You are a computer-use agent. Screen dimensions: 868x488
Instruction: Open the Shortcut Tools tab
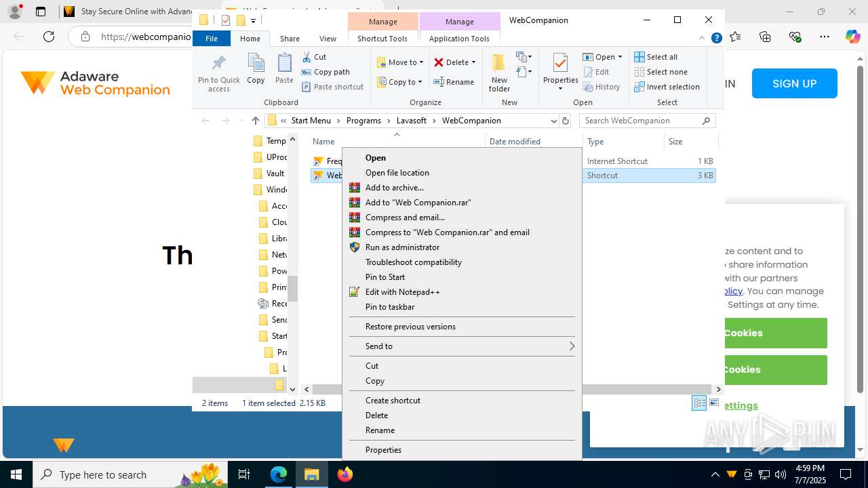[382, 39]
